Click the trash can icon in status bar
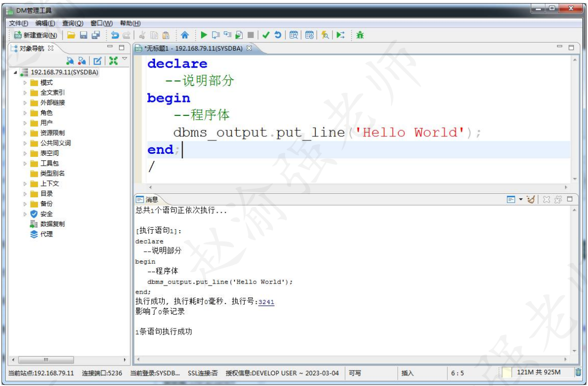 point(578,373)
